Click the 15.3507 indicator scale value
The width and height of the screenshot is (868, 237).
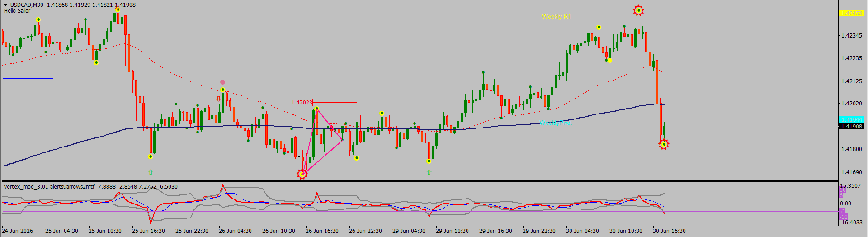(x=850, y=186)
